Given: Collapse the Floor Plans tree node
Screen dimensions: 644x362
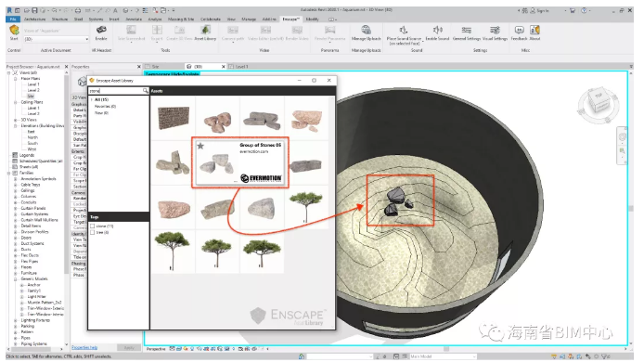Looking at the screenshot, I should point(15,79).
